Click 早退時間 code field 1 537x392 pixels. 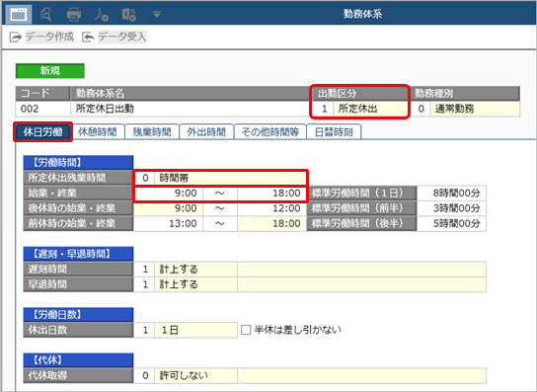pyautogui.click(x=144, y=284)
